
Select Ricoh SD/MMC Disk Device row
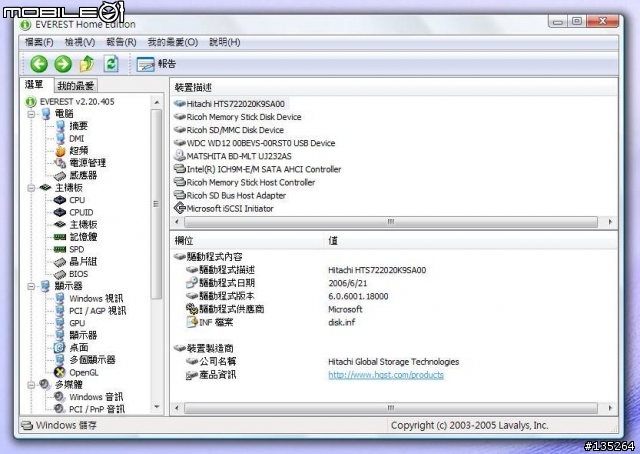[x=229, y=130]
